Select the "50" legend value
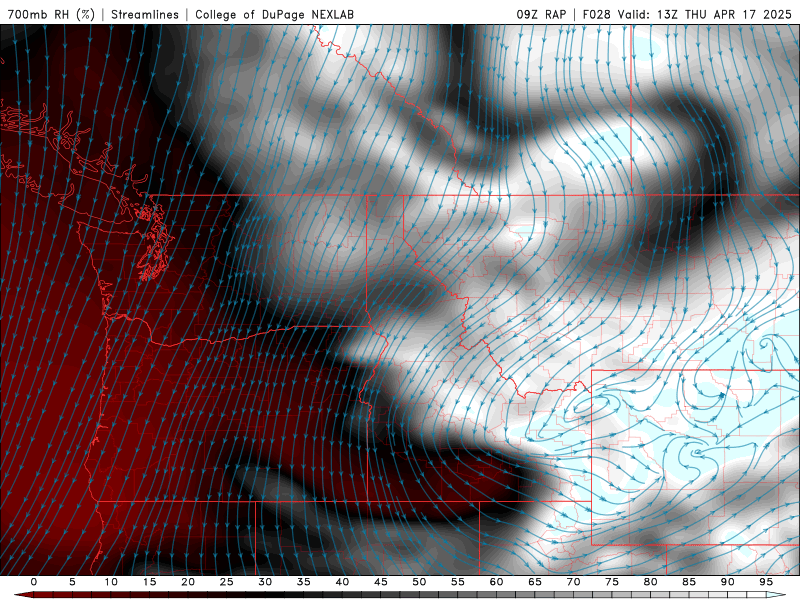 (419, 582)
